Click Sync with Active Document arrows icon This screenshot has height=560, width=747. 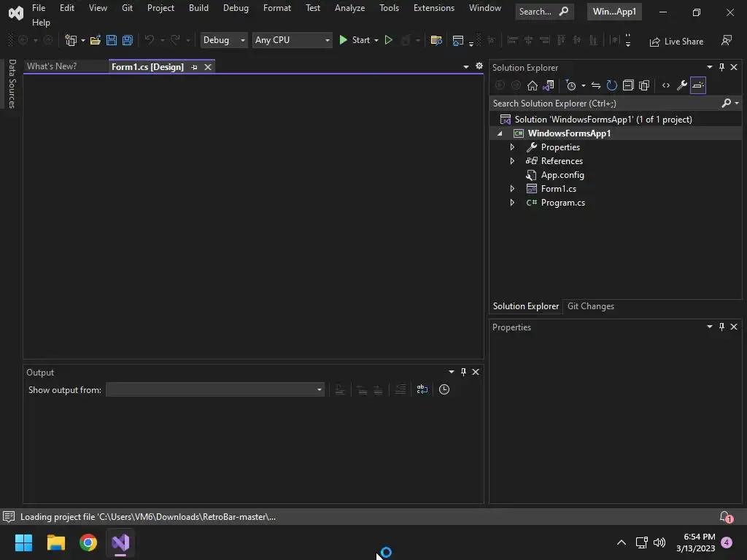[x=596, y=86]
